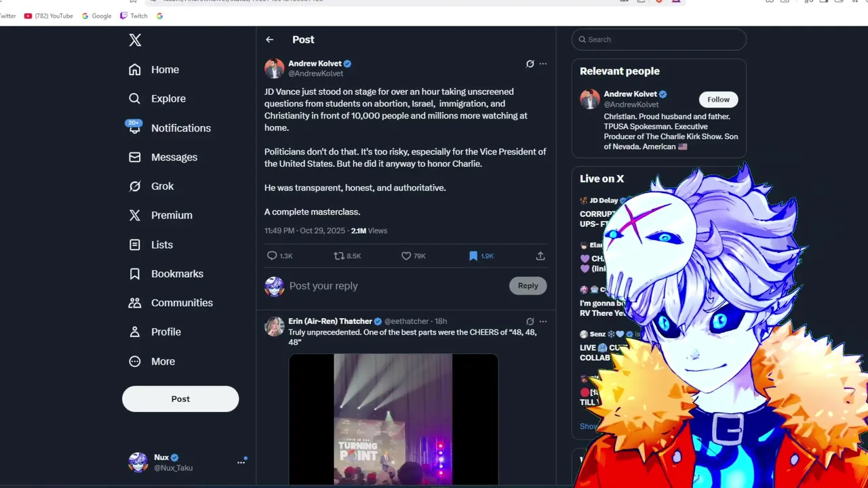Play the Turning Point video
The width and height of the screenshot is (868, 488).
393,420
